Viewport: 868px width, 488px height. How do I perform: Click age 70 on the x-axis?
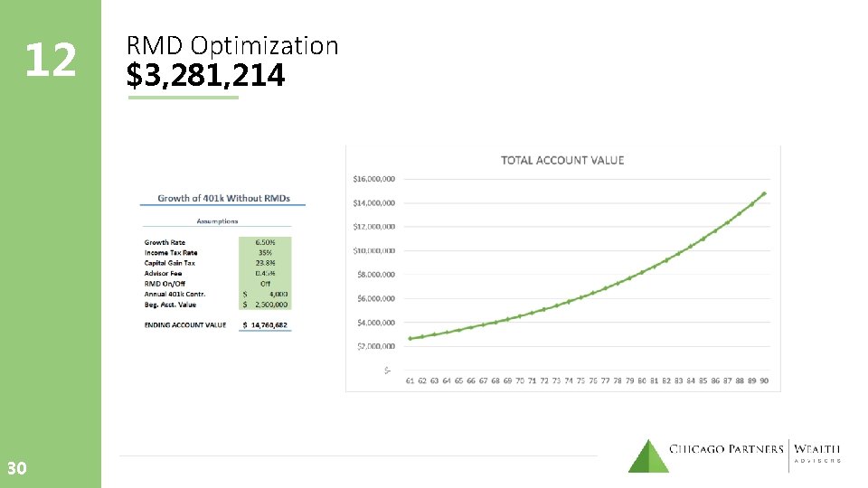point(520,380)
